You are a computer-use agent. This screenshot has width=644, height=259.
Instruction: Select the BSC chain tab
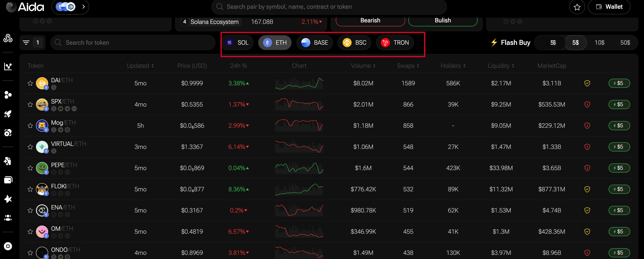pos(354,43)
